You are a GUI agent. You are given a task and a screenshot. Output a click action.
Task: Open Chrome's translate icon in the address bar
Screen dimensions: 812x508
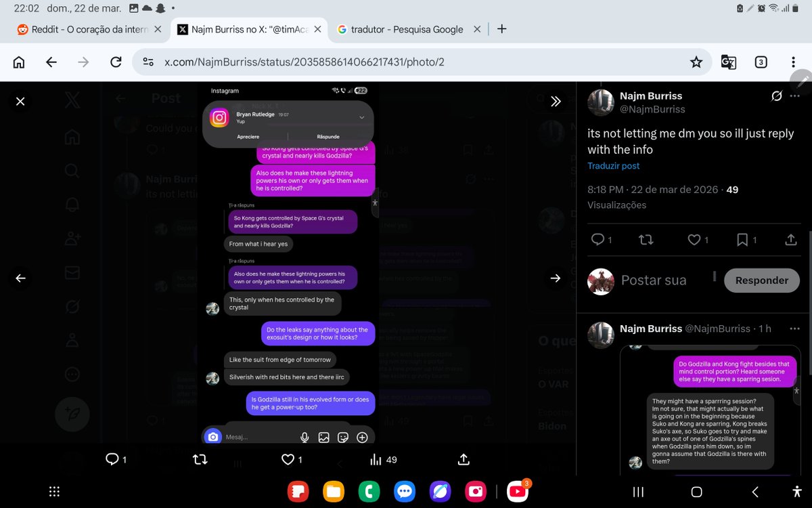727,62
